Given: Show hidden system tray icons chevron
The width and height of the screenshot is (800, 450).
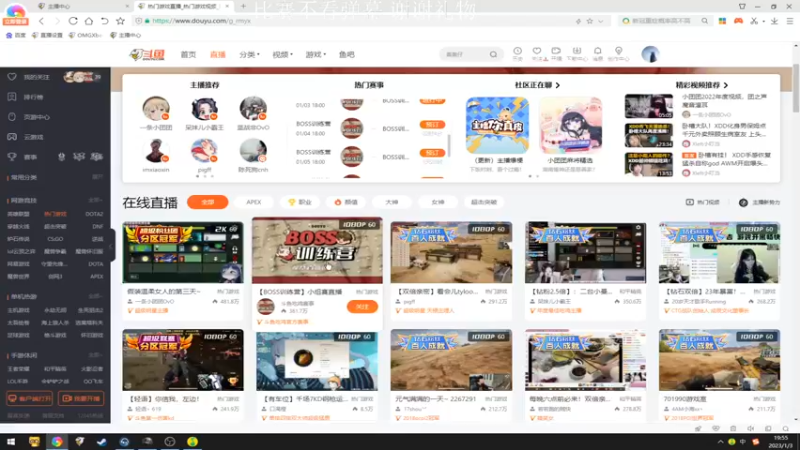Looking at the screenshot, I should pos(720,442).
